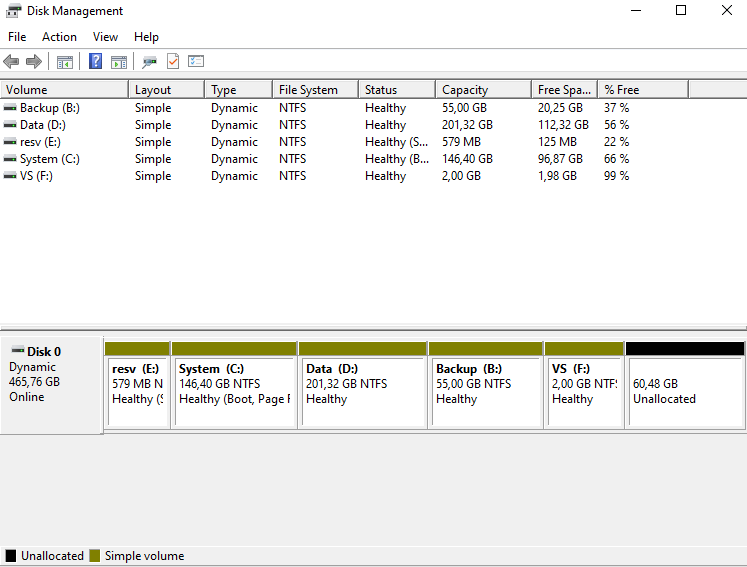Click the Settings list toolbar icon
The height and width of the screenshot is (567, 747).
click(x=196, y=61)
